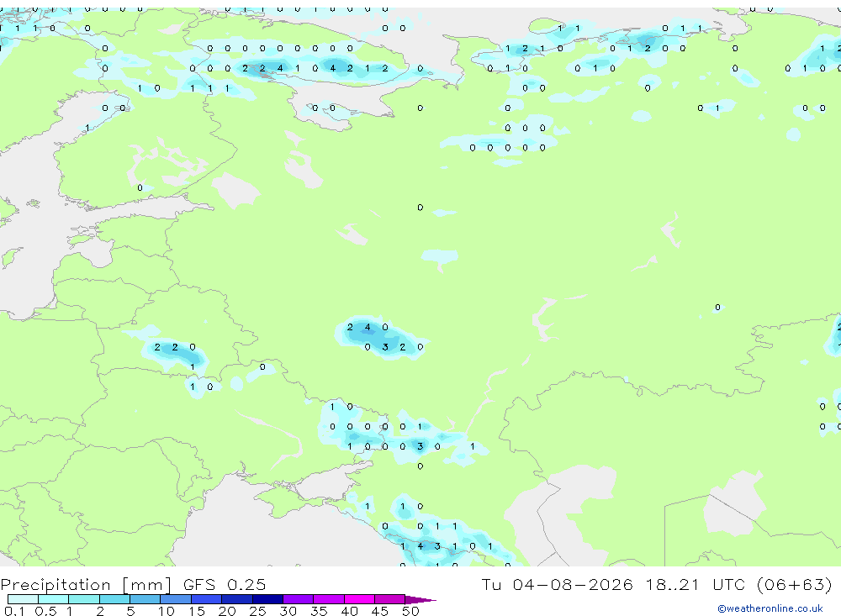The image size is (841, 616).
Task: Click the legend label '0.5'
Action: pos(45,611)
